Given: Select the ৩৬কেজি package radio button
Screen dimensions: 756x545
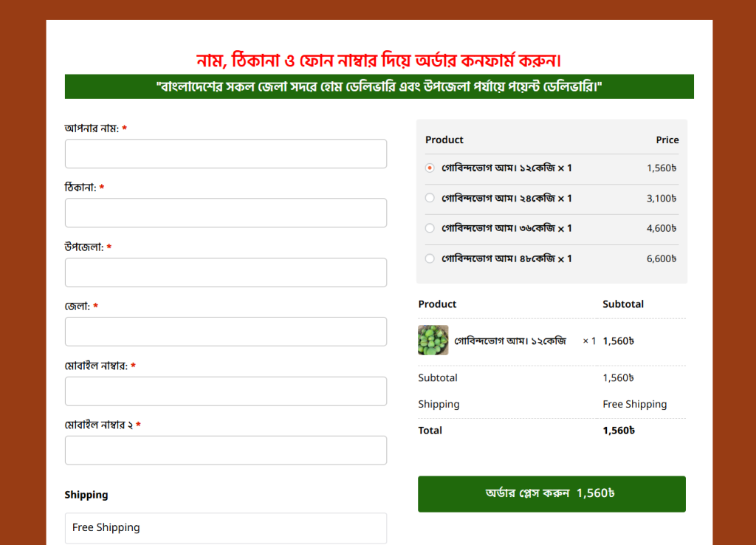Looking at the screenshot, I should click(430, 229).
